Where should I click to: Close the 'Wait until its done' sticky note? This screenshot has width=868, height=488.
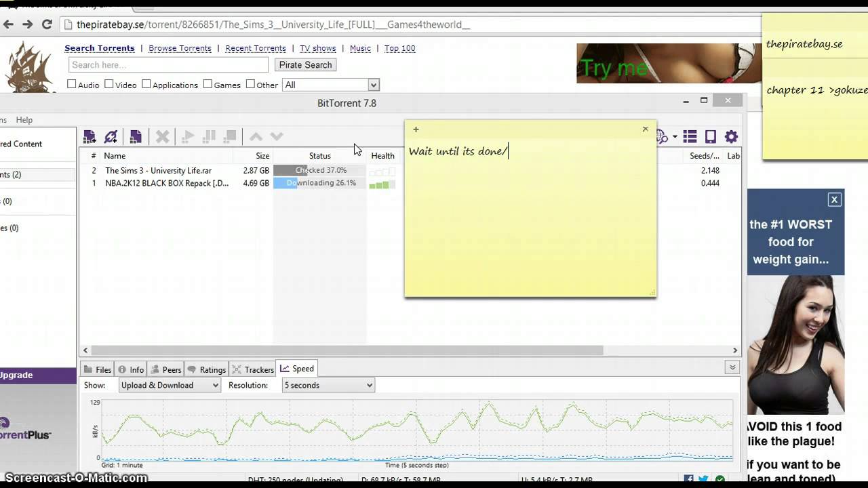(x=645, y=129)
